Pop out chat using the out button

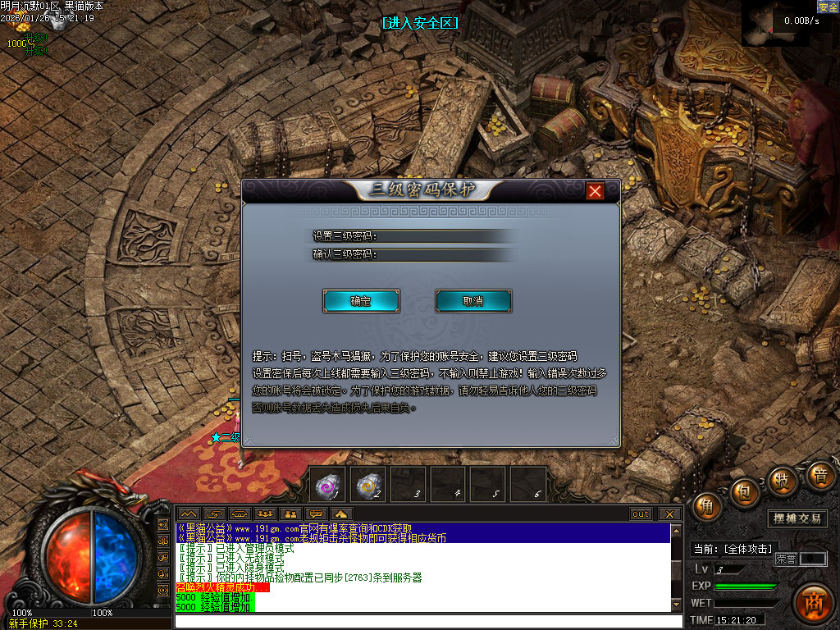pos(640,514)
